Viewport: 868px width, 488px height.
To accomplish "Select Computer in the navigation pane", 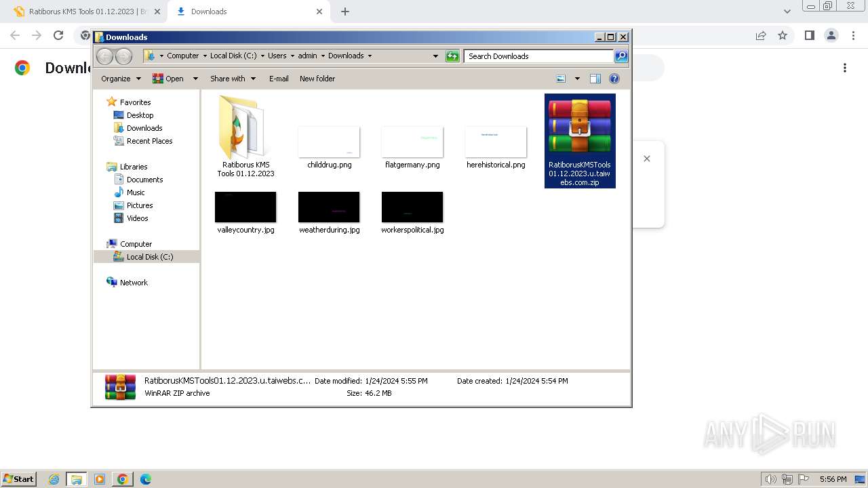I will [129, 244].
